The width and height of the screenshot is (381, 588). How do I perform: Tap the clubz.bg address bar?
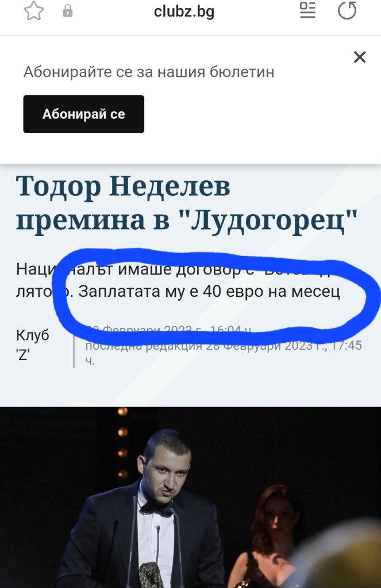184,11
